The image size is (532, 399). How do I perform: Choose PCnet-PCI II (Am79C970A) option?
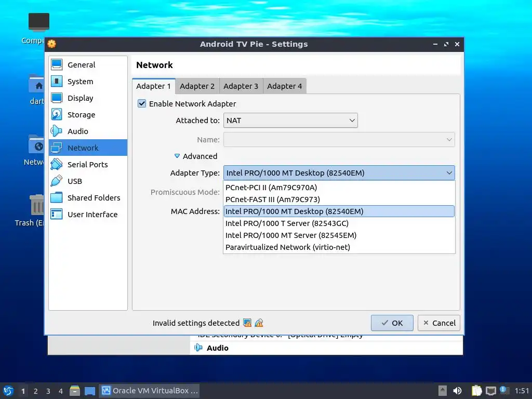tap(339, 187)
